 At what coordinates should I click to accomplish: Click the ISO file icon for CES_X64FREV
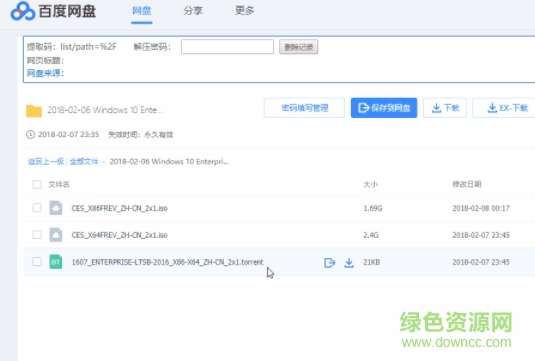56,235
